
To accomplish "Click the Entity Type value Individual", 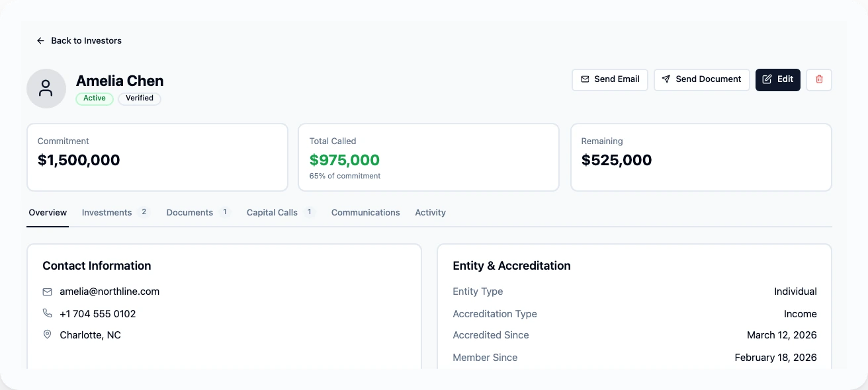I will point(795,292).
